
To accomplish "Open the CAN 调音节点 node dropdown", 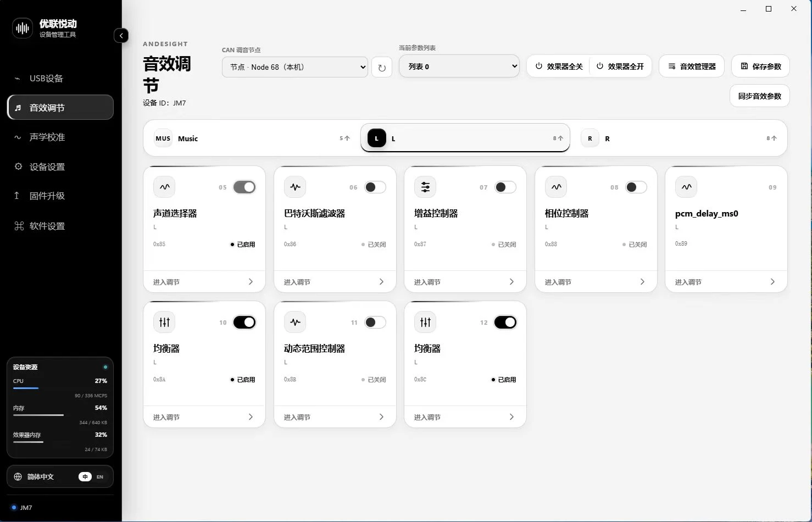I will coord(295,67).
